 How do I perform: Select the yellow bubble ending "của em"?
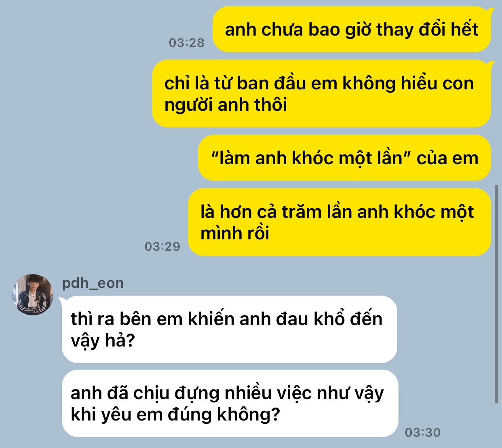click(344, 158)
